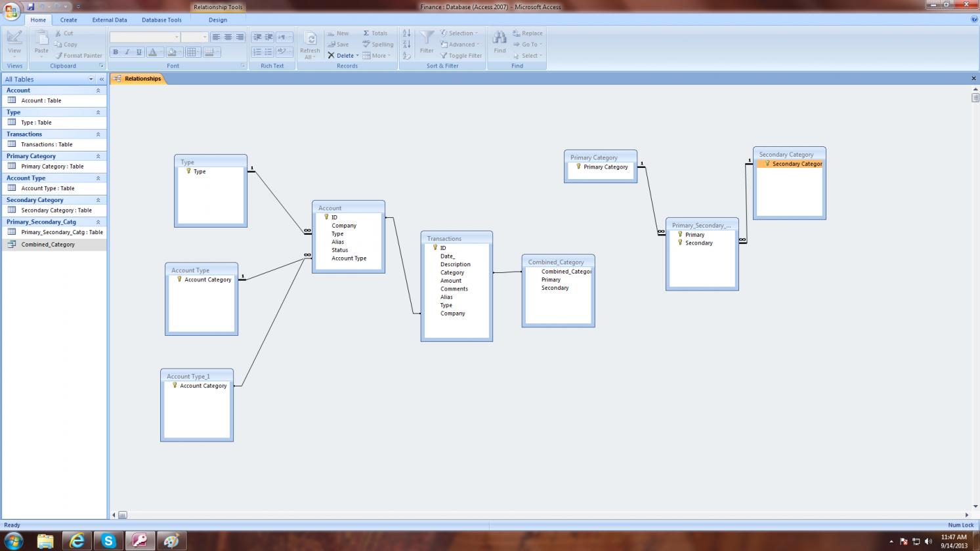
Task: Open the font size combo box
Action: point(195,37)
